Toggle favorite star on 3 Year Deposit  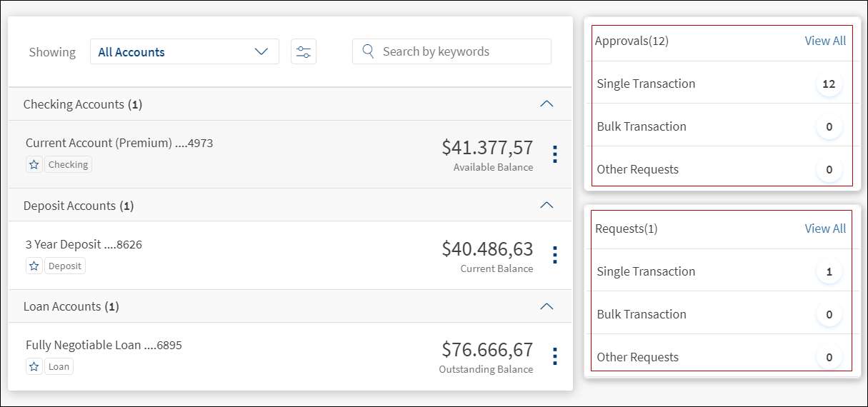tap(34, 266)
